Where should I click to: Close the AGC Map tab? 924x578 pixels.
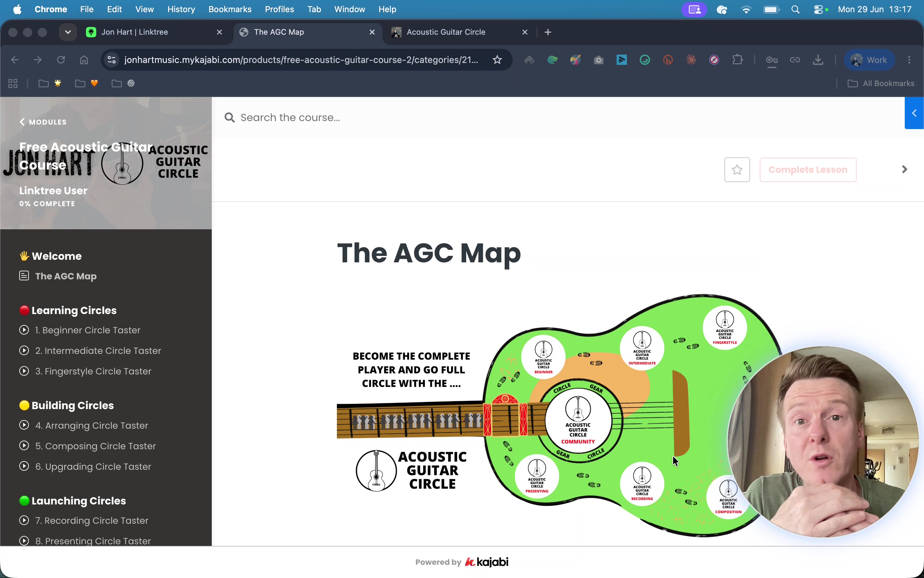tap(372, 32)
